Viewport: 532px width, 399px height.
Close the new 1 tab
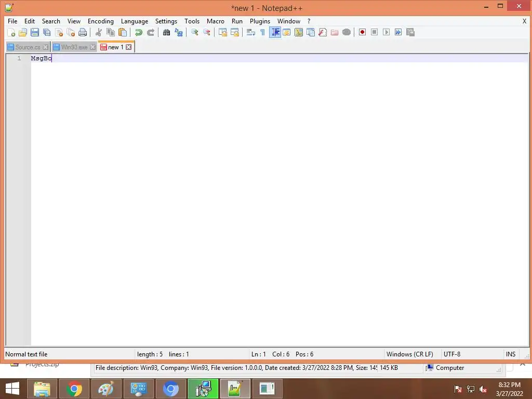129,47
